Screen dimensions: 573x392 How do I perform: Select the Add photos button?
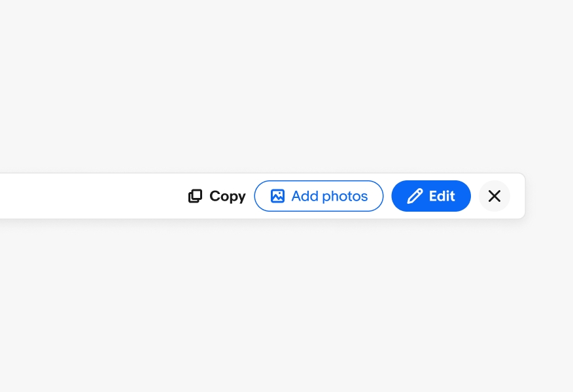point(319,196)
